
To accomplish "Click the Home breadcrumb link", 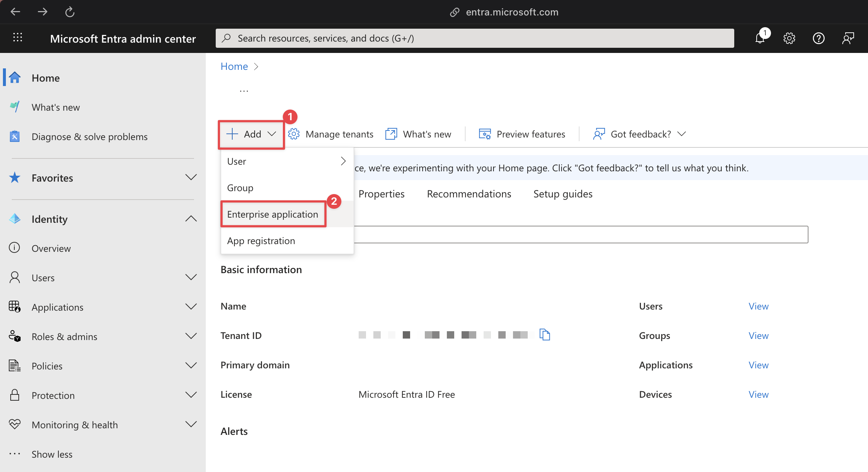I will [x=234, y=67].
